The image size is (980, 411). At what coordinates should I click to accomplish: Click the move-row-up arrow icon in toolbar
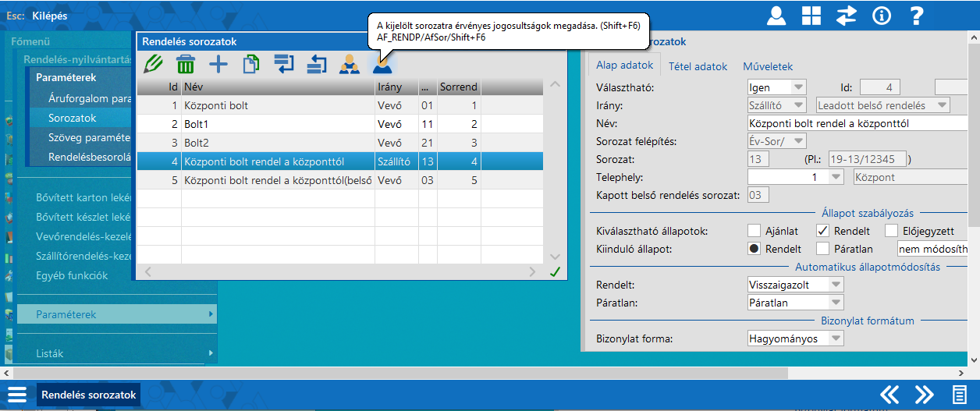pyautogui.click(x=316, y=64)
